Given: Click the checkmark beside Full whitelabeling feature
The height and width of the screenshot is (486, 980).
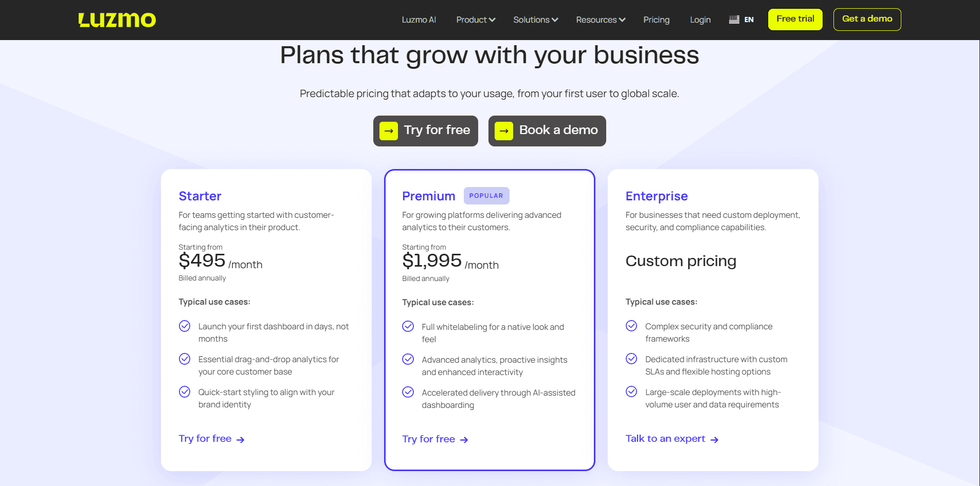Looking at the screenshot, I should point(408,326).
